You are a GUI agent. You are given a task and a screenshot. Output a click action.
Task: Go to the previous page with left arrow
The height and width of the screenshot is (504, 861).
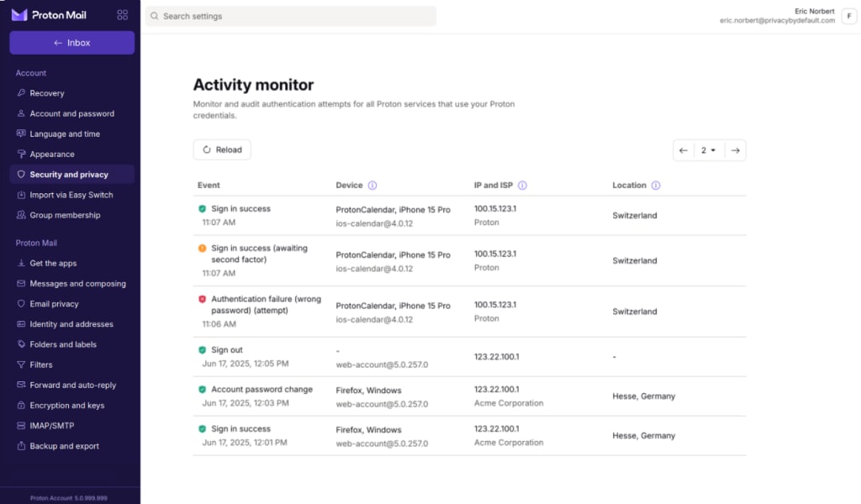point(683,150)
